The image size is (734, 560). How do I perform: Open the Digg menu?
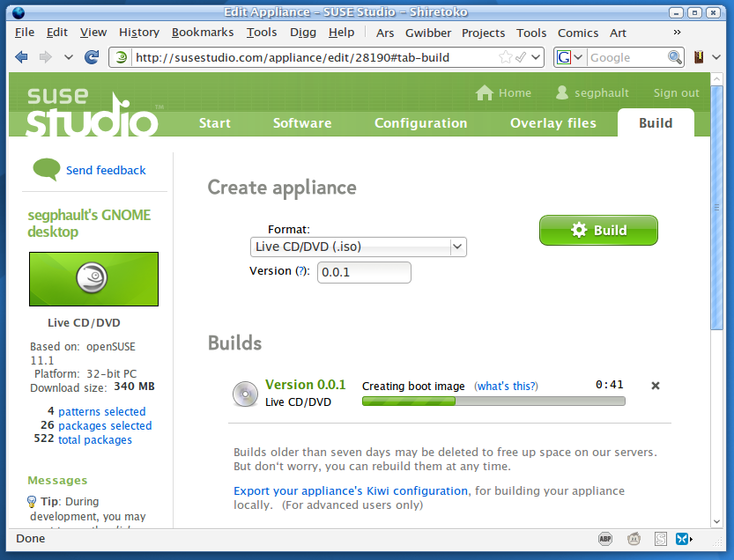[x=303, y=33]
